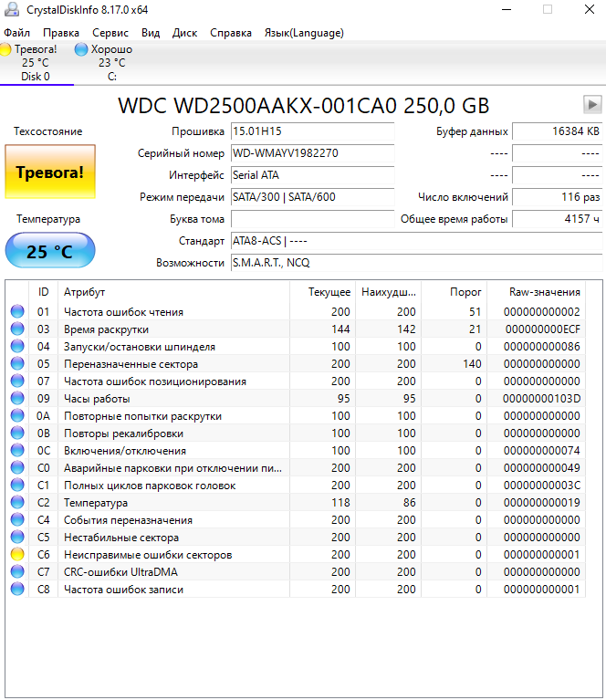Click raw value 000000000ECF
This screenshot has height=700, width=606.
(x=543, y=329)
